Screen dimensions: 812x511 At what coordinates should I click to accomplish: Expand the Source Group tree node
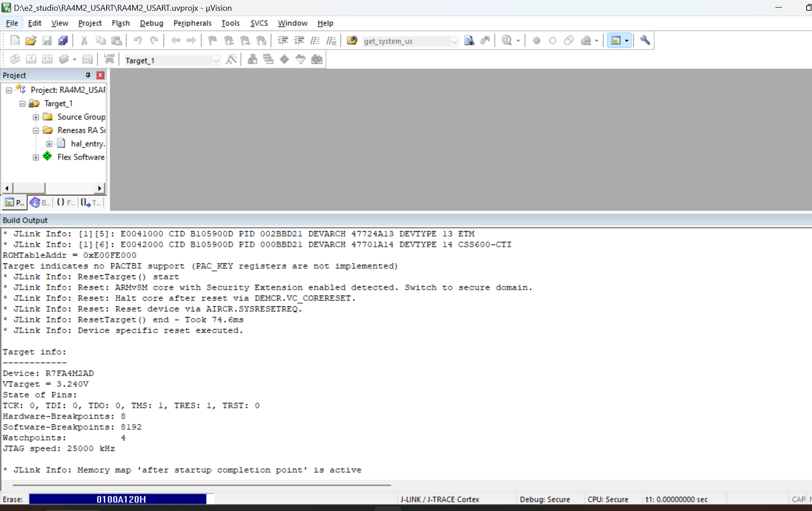(x=36, y=117)
